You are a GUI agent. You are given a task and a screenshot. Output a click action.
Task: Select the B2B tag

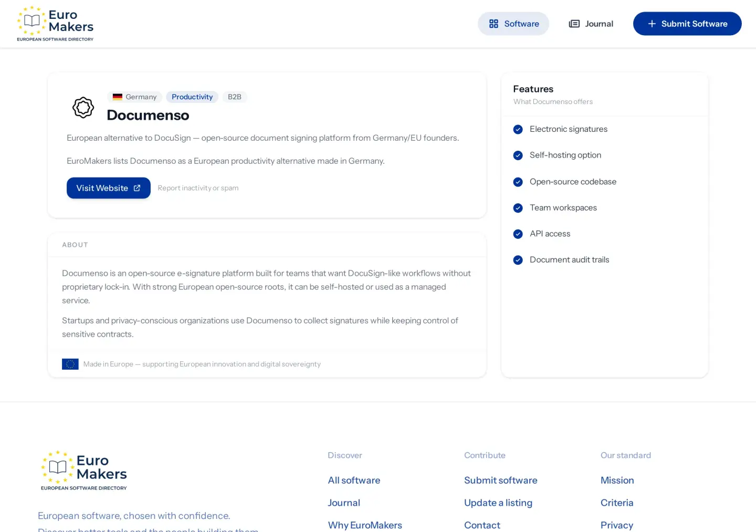[x=235, y=97]
